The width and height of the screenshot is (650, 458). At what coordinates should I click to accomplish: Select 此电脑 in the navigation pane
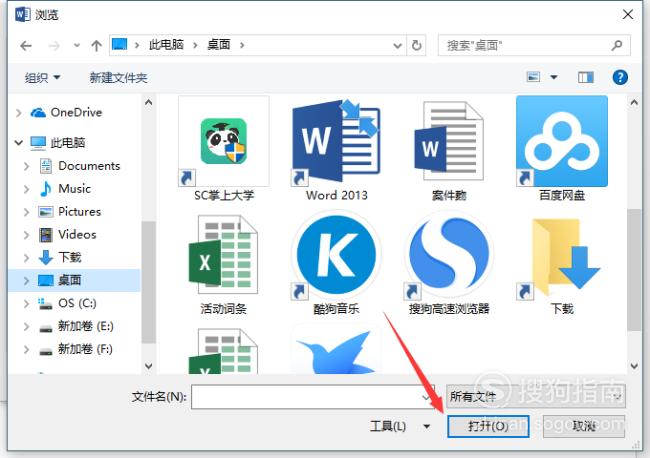coord(58,143)
